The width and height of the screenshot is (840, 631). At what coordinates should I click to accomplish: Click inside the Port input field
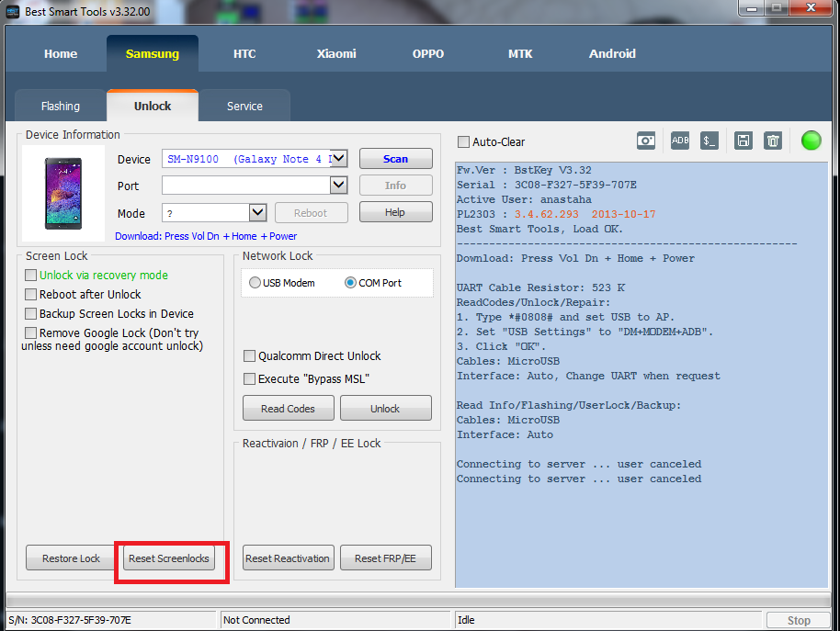(x=246, y=186)
